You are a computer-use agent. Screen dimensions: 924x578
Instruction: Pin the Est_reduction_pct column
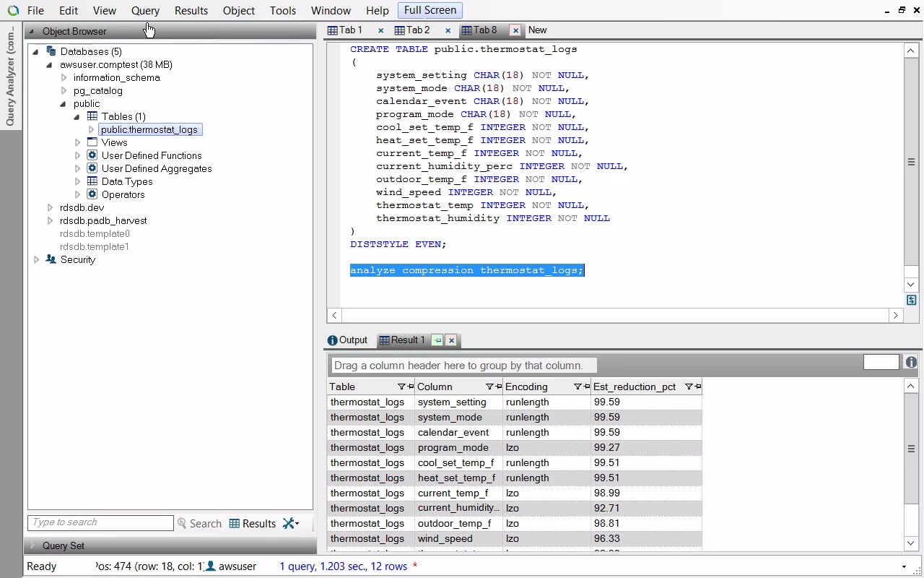[x=697, y=387]
